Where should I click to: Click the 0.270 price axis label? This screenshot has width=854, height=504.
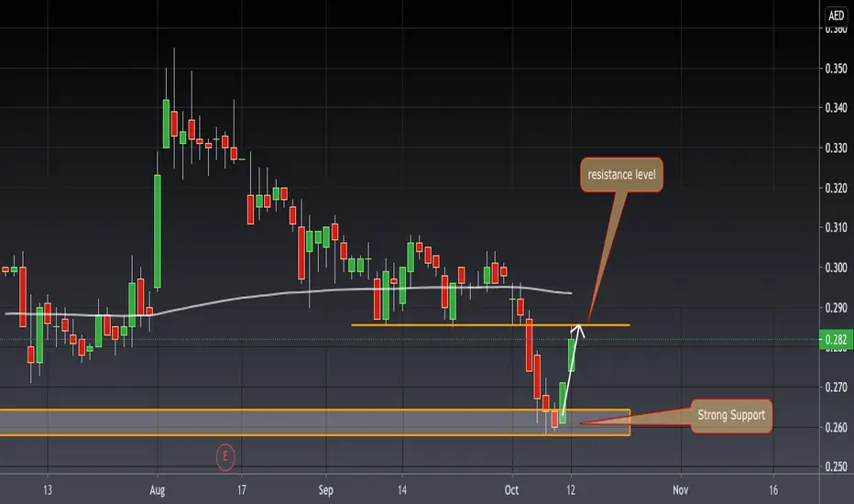click(x=836, y=388)
